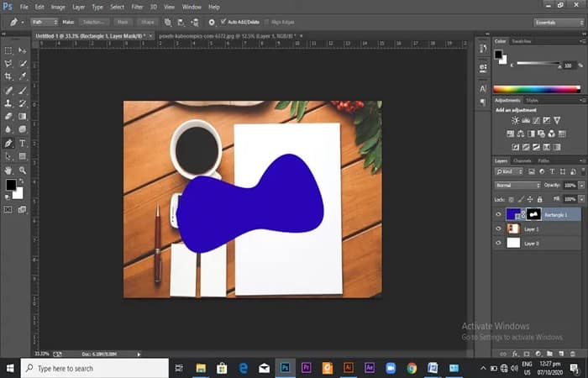
Task: Select the Eraser tool
Action: 8,116
